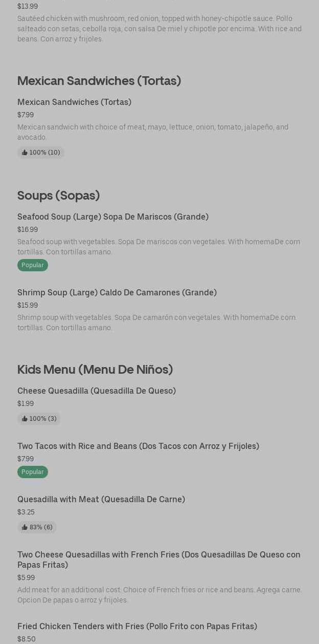The width and height of the screenshot is (319, 644).
Task: Select Shrimp Soup (Large) Caldo De Camarones
Action: coord(117,293)
